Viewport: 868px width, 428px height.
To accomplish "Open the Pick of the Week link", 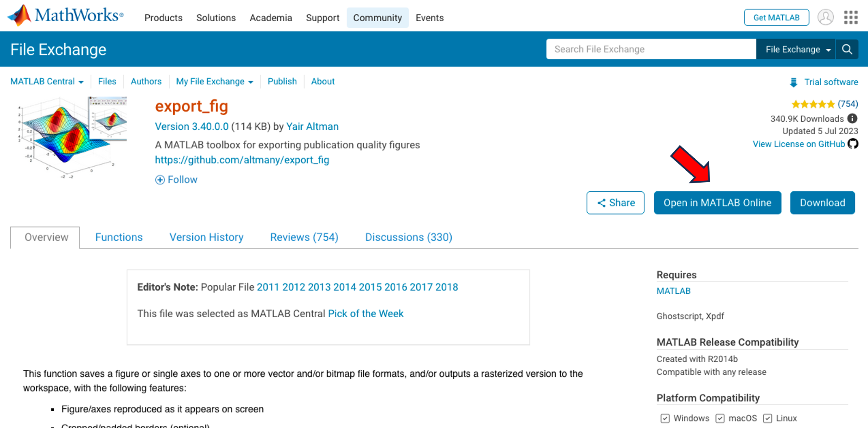I will click(365, 313).
